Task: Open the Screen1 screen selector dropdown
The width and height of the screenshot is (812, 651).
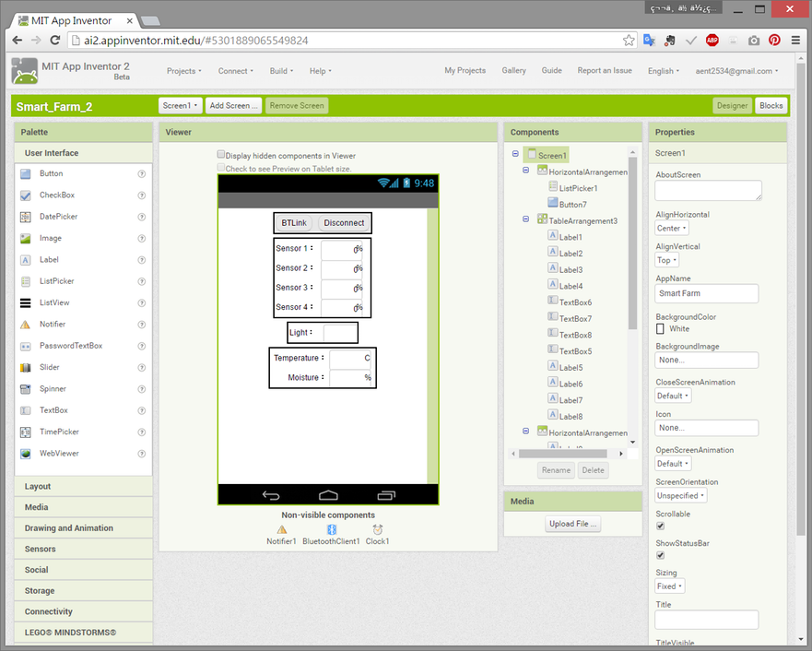Action: coord(180,106)
